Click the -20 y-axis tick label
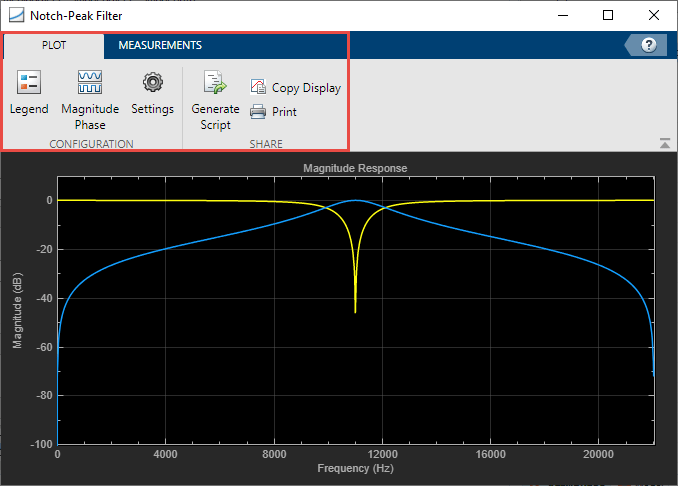Image resolution: width=678 pixels, height=486 pixels. click(44, 249)
